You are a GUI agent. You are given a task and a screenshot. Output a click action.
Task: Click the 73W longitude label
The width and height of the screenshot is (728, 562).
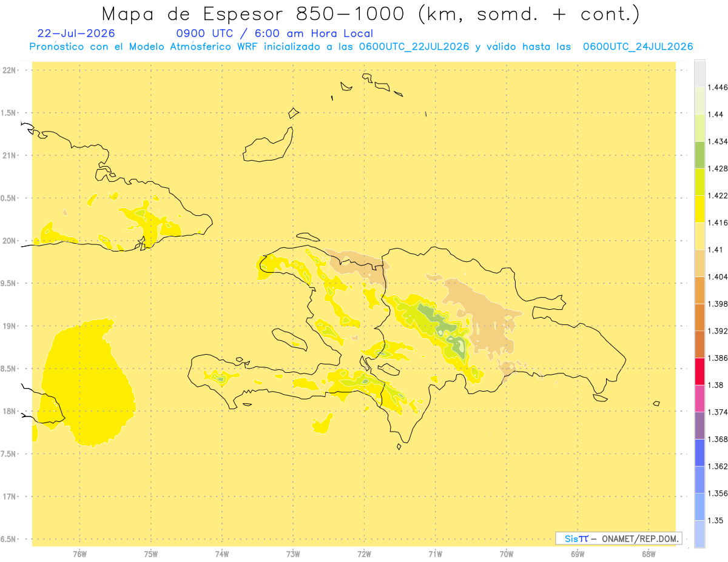293,554
